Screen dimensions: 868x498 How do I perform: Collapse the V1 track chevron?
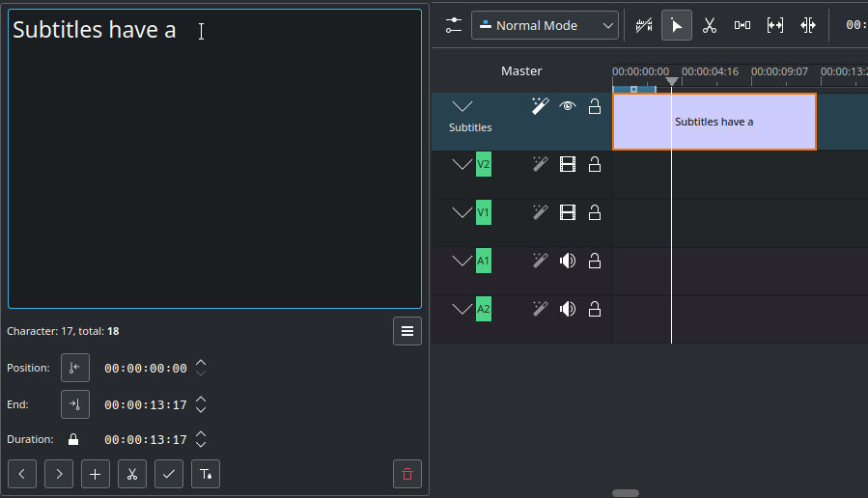coord(462,212)
